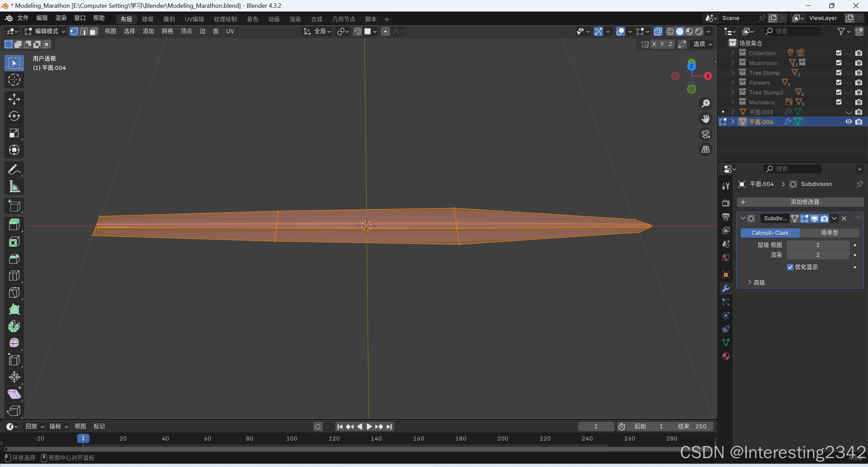Viewport: 868px width, 467px height.
Task: Click the viewport zoom magnifier icon
Action: (706, 103)
